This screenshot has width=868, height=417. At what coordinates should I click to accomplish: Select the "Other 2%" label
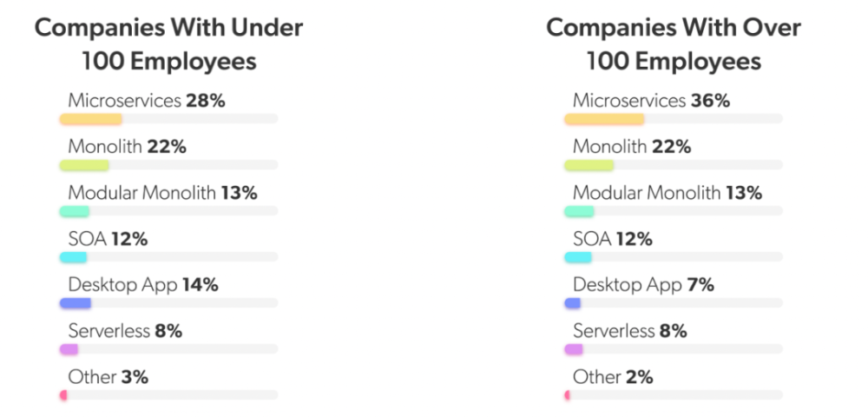pyautogui.click(x=613, y=377)
